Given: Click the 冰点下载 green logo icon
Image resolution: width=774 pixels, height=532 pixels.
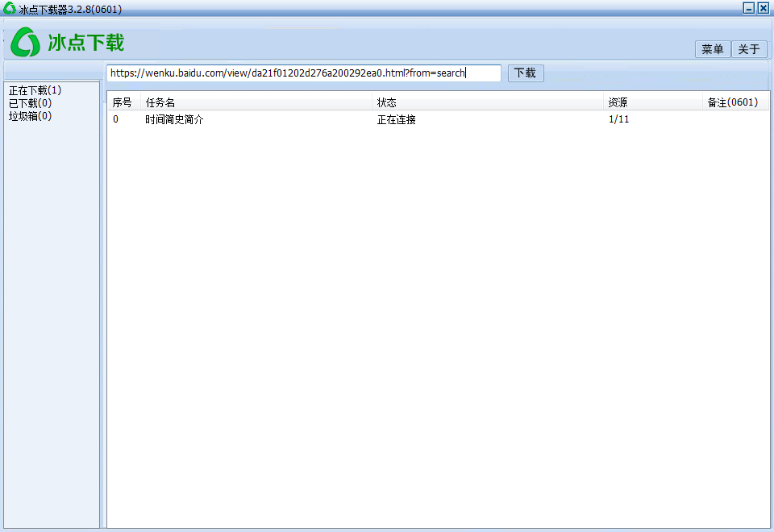Looking at the screenshot, I should coord(25,42).
